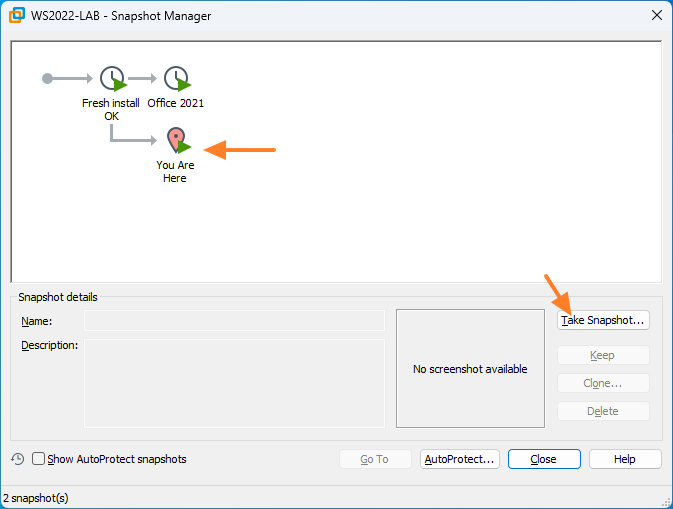Viewport: 673px width, 509px height.
Task: Select the Office 2021 snapshot icon
Action: 177,79
